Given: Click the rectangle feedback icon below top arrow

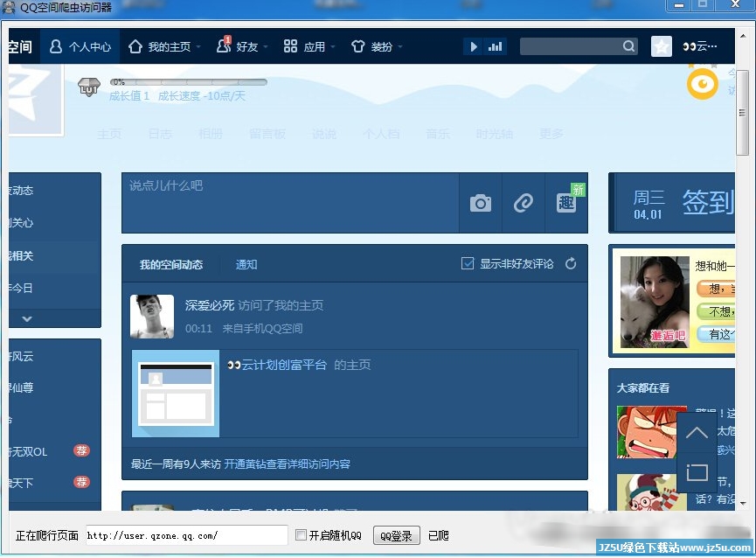Looking at the screenshot, I should pos(697,472).
